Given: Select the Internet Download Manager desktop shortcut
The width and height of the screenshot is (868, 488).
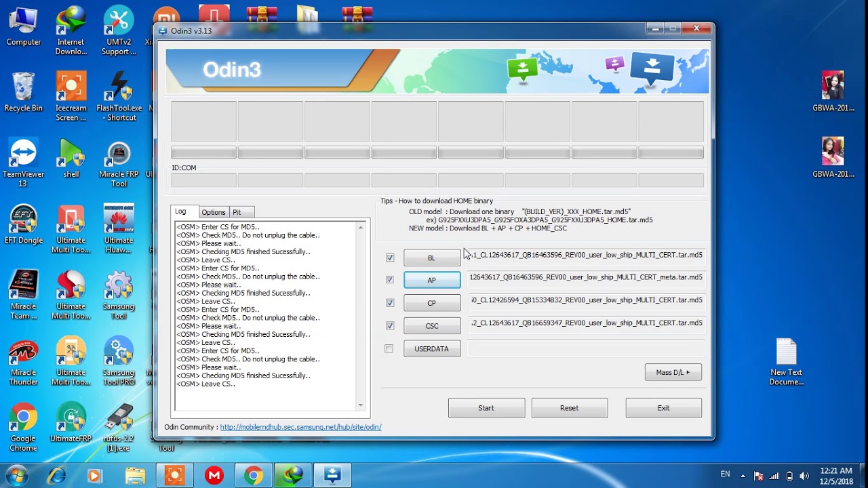Looking at the screenshot, I should (x=71, y=31).
